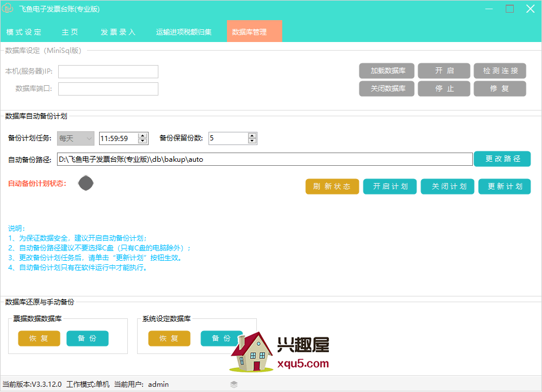Click the 停止 database button
Viewport: 542px width, 392px height.
coord(444,89)
